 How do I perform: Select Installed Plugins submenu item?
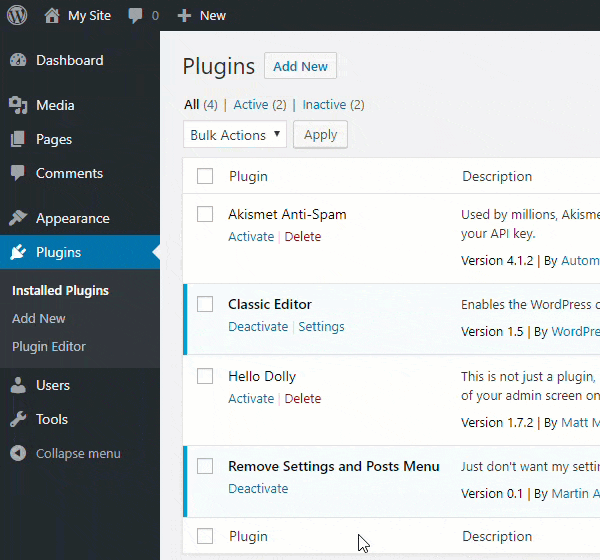[60, 291]
